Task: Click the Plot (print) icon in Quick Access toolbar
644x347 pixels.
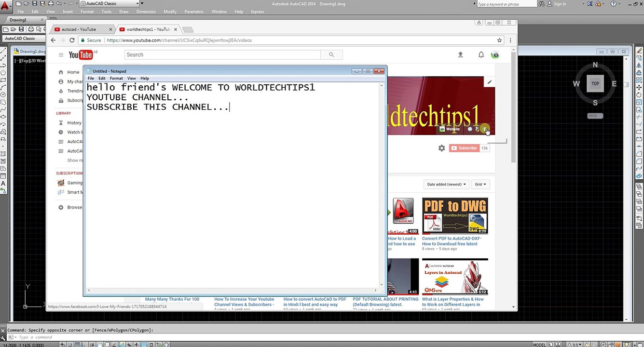Action: [50, 3]
